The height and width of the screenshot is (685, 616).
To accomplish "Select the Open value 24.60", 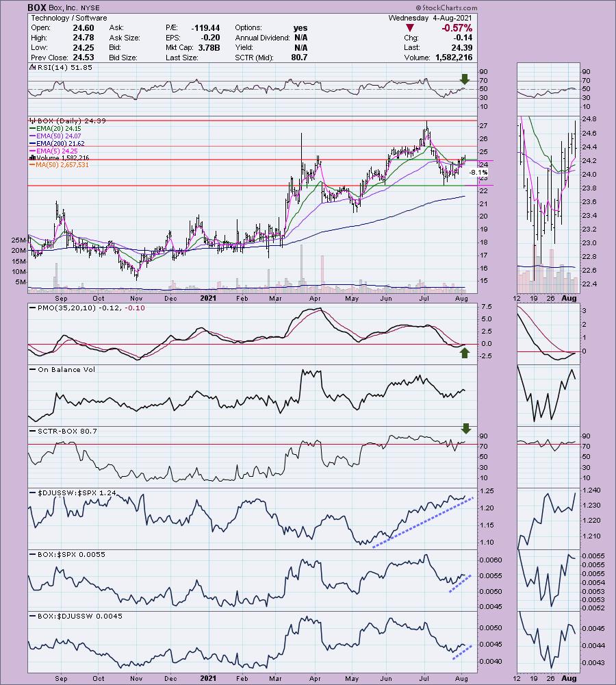I will click(x=84, y=27).
